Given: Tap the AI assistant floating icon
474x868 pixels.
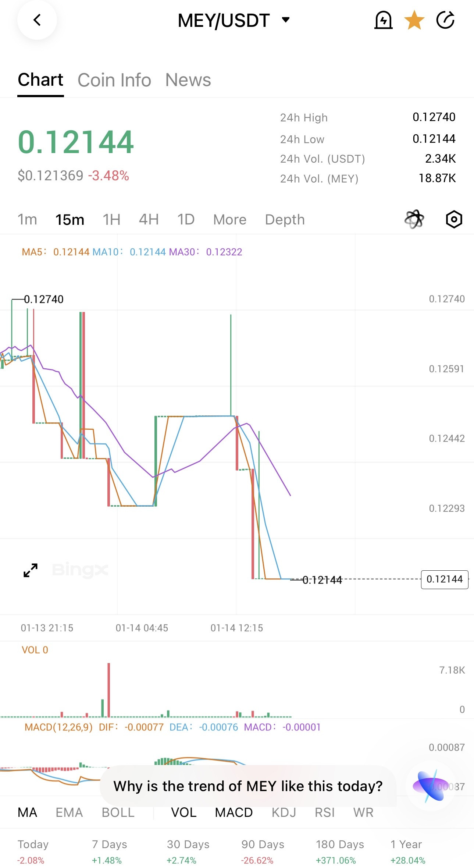Looking at the screenshot, I should [430, 786].
